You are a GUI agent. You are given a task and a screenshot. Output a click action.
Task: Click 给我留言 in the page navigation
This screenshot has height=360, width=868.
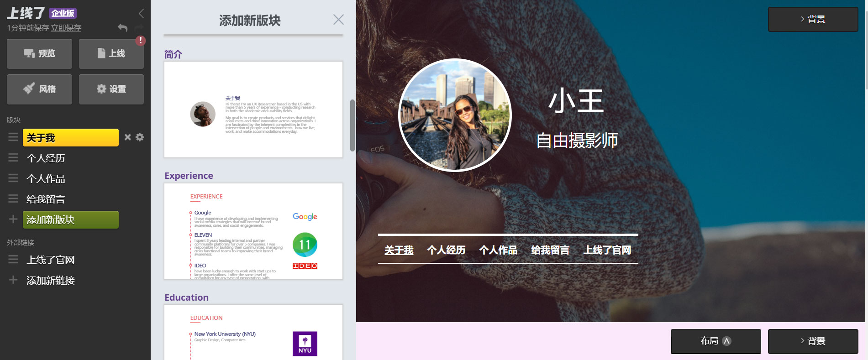pos(550,250)
